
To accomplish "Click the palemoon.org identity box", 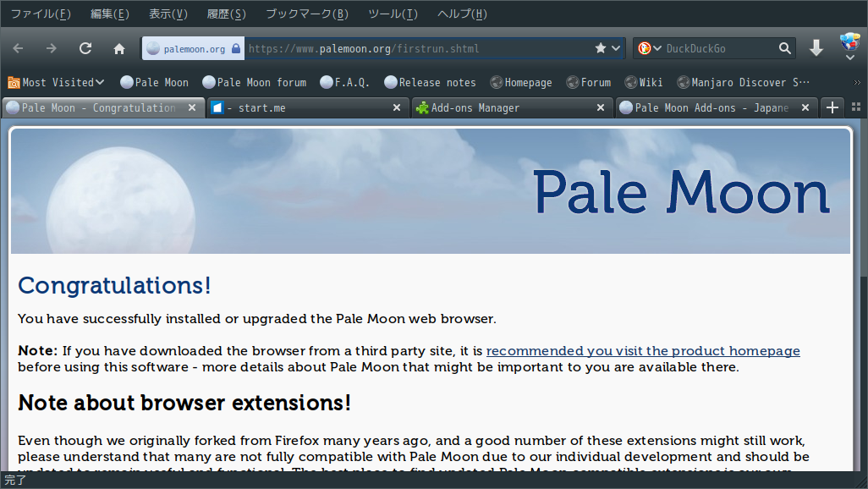I will [193, 49].
